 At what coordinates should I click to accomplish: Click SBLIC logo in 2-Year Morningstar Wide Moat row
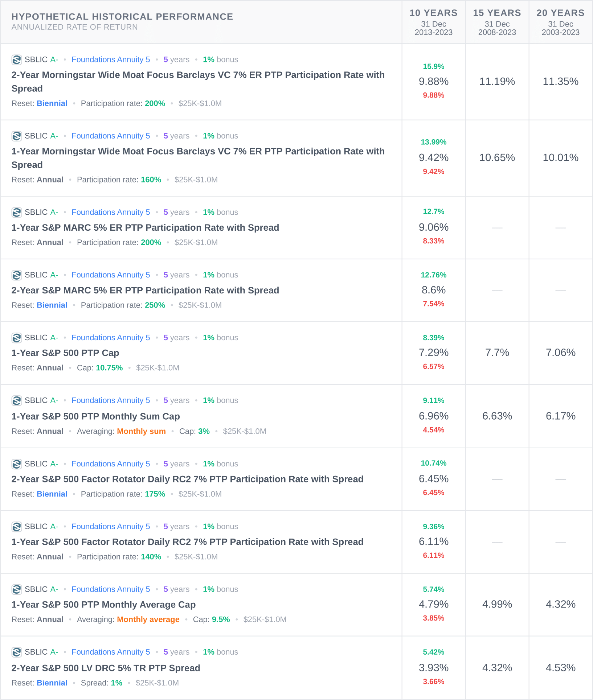point(16,59)
